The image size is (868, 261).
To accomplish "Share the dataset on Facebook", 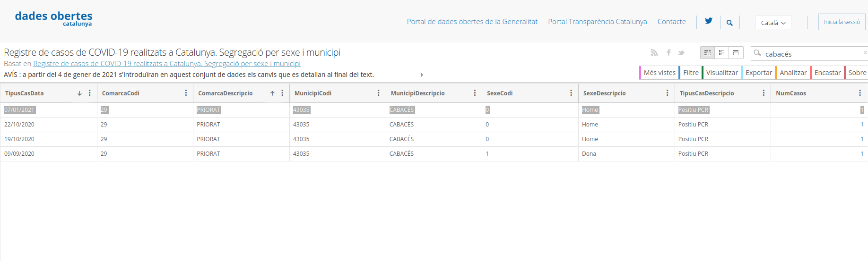I will 668,53.
